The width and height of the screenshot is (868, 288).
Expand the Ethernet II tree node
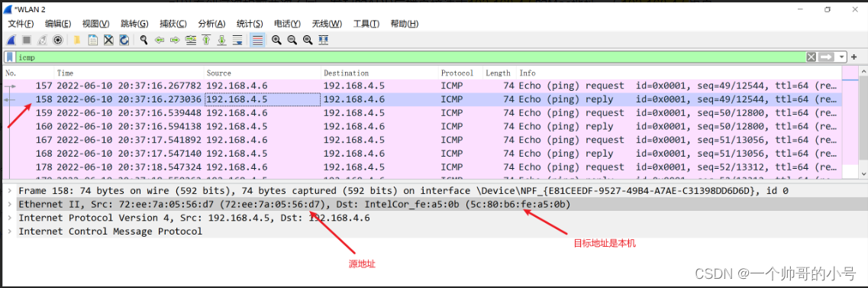coord(8,205)
